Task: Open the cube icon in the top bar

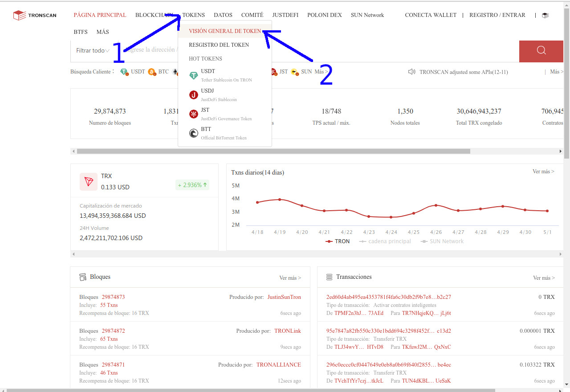Action: click(x=545, y=15)
